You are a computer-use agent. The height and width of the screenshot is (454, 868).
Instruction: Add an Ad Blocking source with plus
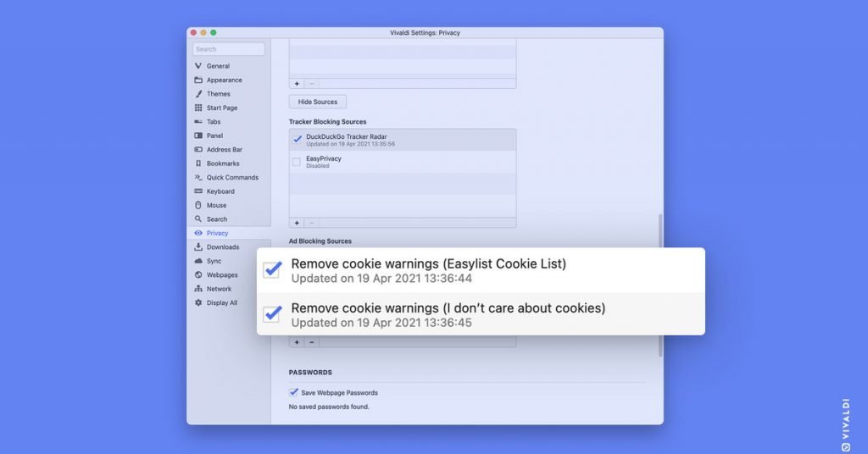(x=297, y=342)
